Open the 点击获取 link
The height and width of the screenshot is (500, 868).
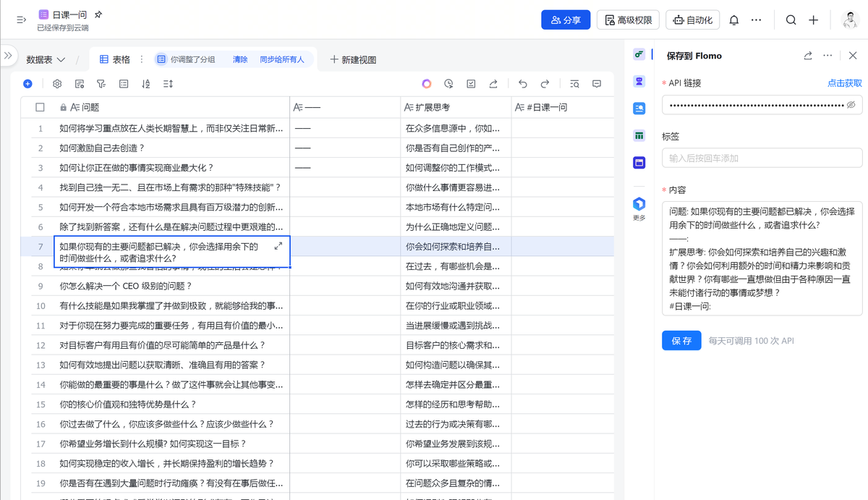coord(845,83)
